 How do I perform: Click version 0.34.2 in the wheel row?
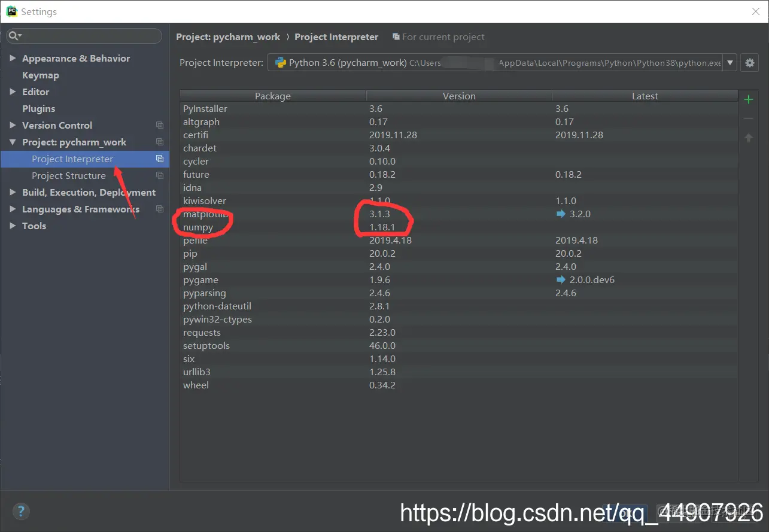tap(382, 385)
